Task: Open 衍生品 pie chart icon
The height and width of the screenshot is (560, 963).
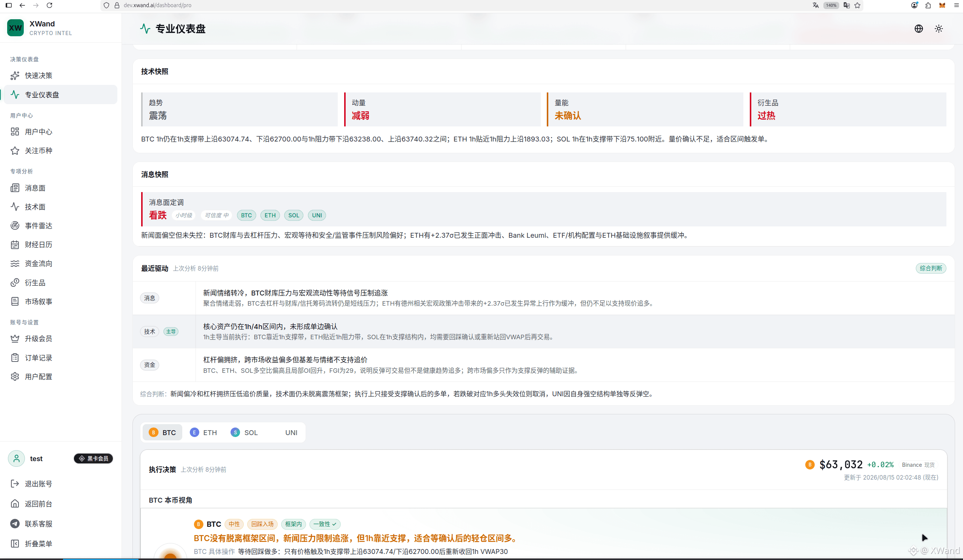Action: click(15, 283)
